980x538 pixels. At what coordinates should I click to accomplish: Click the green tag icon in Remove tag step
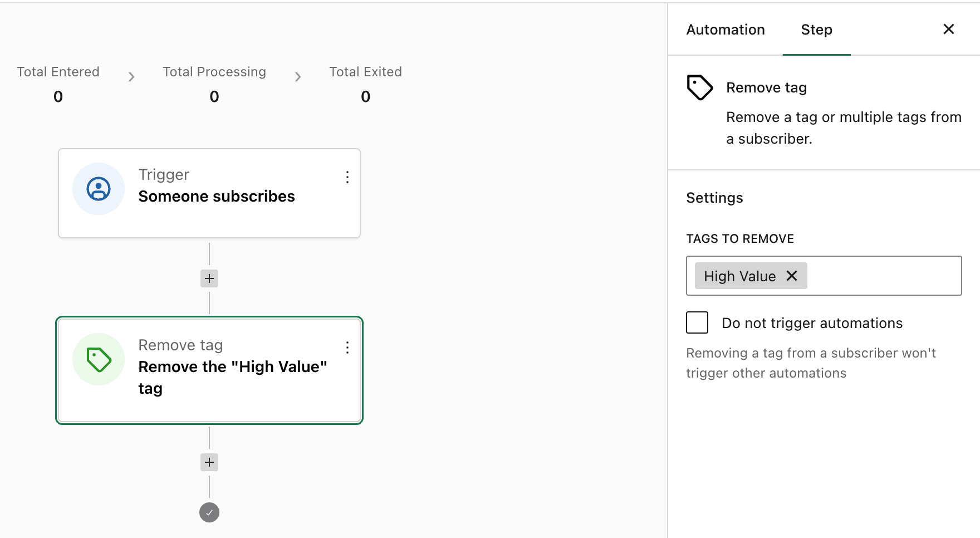(99, 359)
